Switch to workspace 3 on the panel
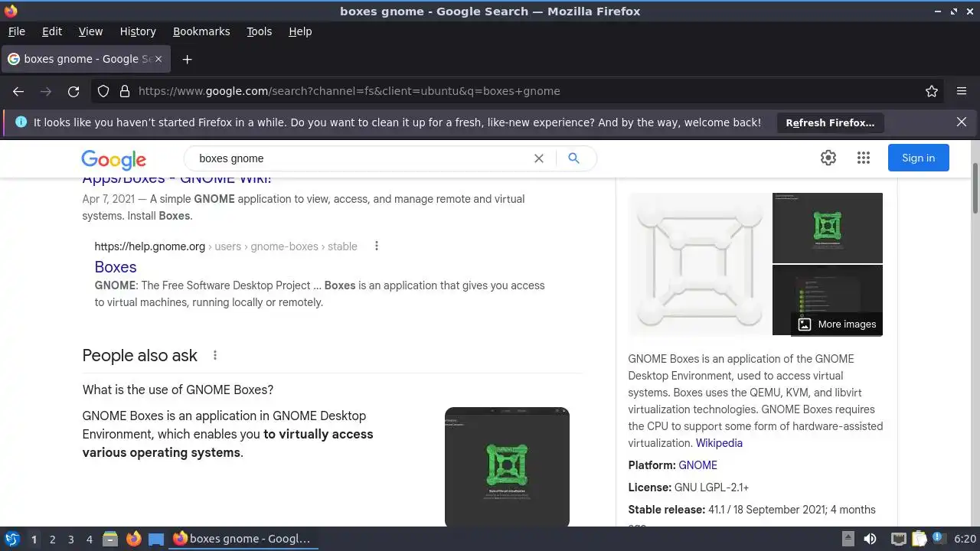The image size is (980, 551). (x=70, y=540)
